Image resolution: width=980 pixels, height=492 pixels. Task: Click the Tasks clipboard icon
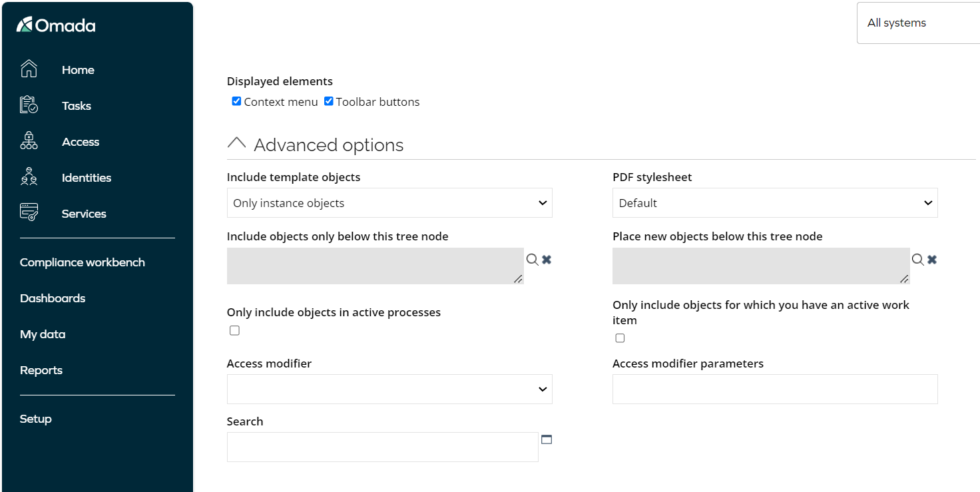click(29, 105)
